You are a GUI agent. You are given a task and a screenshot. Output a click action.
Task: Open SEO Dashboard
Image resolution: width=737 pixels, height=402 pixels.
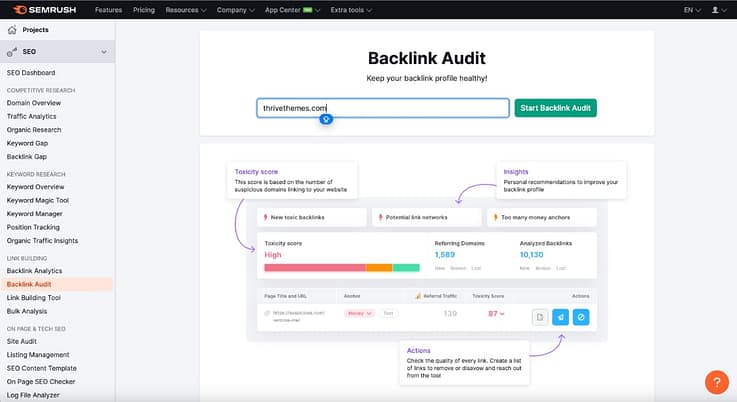click(x=31, y=73)
